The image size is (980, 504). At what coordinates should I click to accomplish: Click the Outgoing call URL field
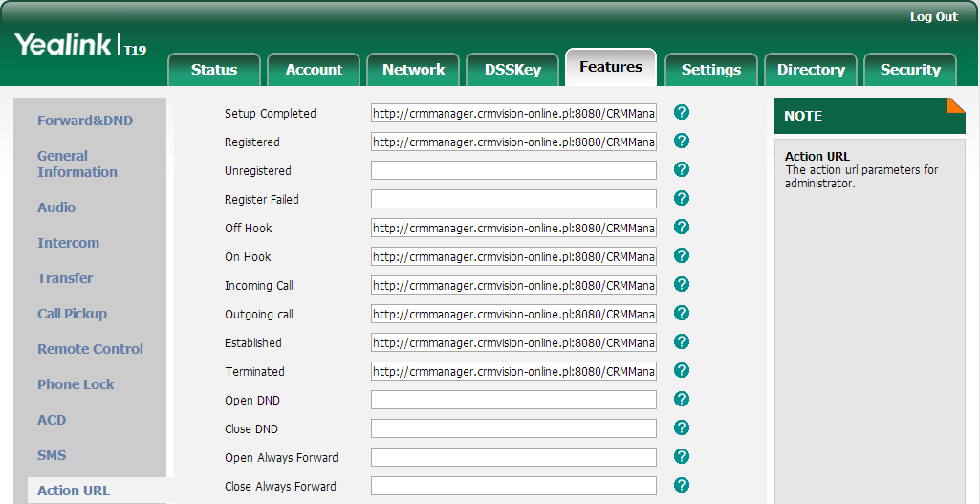pos(513,314)
